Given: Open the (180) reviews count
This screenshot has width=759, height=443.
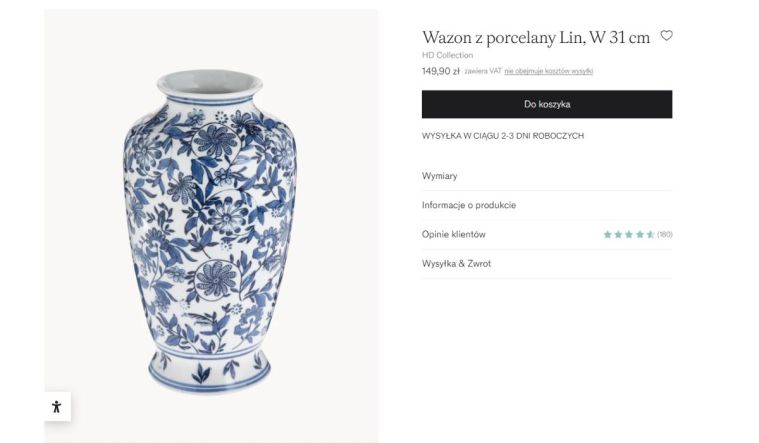Looking at the screenshot, I should 665,234.
